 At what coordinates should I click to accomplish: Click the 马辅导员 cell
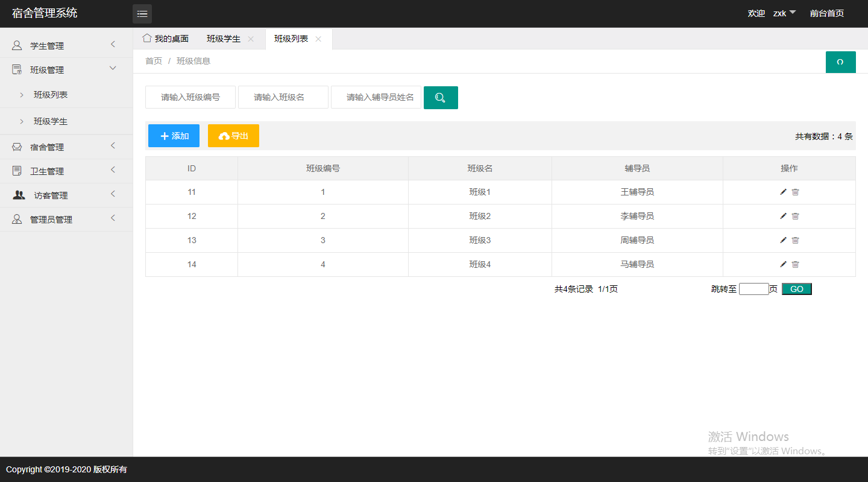tap(637, 264)
